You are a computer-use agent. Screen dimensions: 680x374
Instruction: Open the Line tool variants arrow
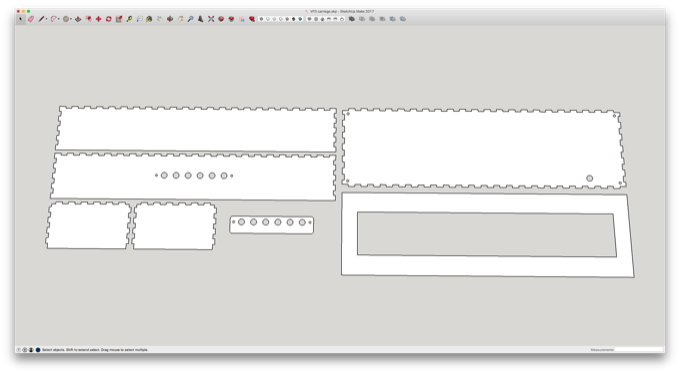coord(46,19)
